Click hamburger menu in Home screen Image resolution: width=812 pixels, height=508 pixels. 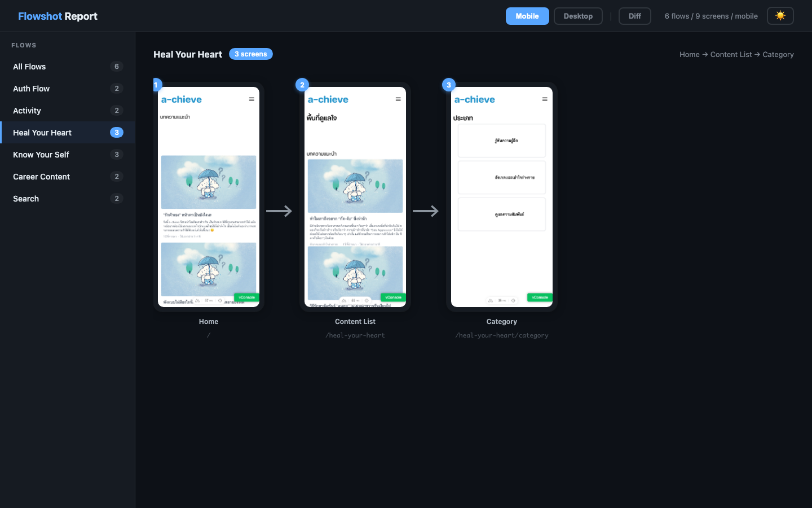coord(251,99)
